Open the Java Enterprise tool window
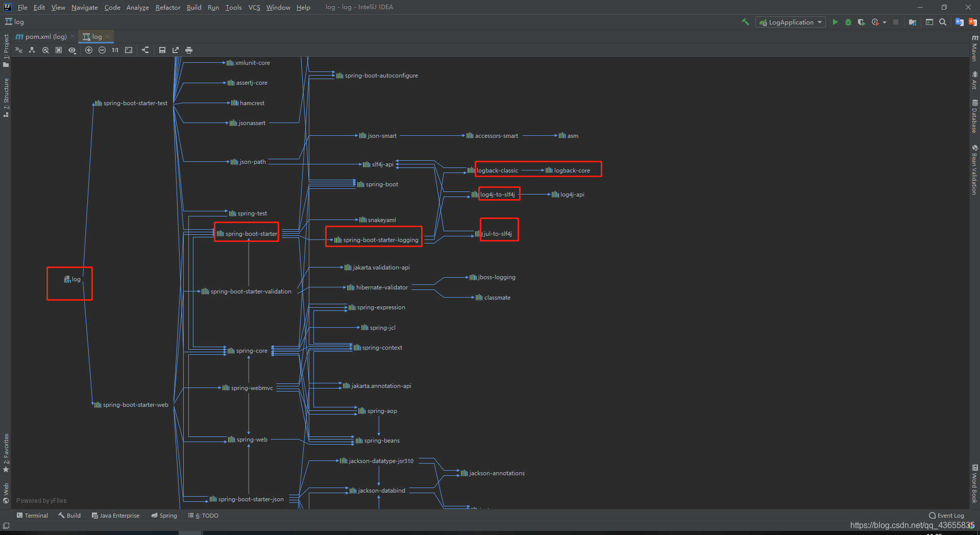The height and width of the screenshot is (535, 980). 115,516
